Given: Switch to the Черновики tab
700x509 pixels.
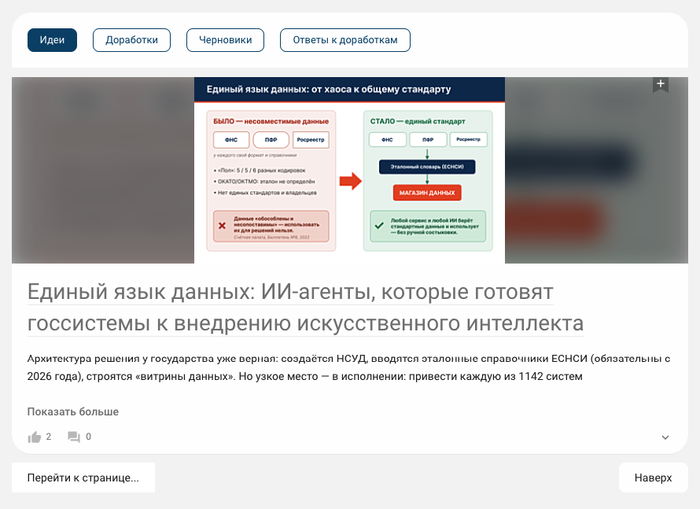Looking at the screenshot, I should tap(225, 40).
